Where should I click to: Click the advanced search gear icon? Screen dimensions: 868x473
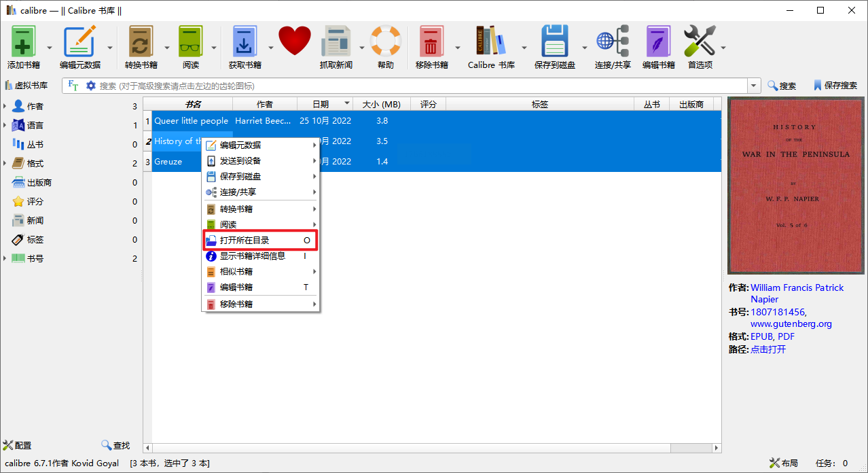tap(90, 86)
